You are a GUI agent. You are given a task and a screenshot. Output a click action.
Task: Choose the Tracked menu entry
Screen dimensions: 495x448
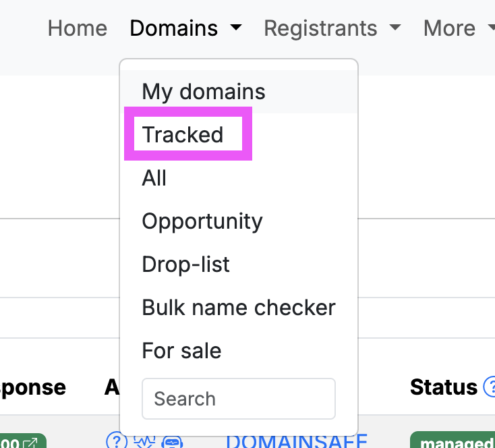pos(183,135)
